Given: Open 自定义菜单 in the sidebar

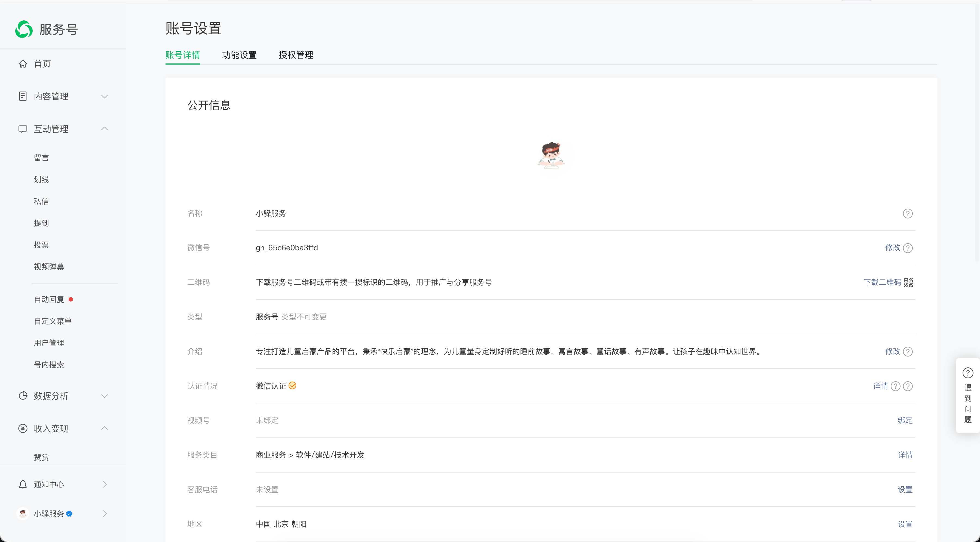Looking at the screenshot, I should tap(53, 321).
